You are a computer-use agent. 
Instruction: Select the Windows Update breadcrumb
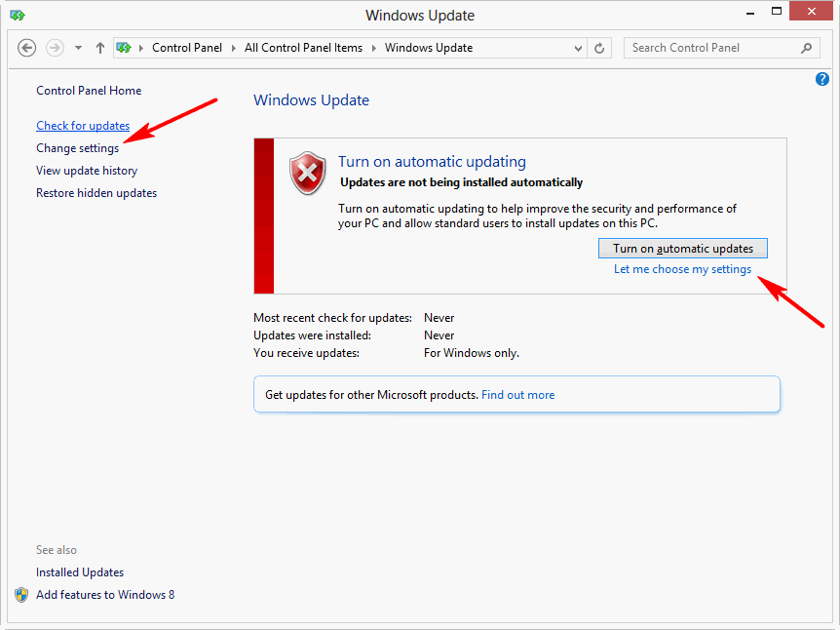coord(429,48)
